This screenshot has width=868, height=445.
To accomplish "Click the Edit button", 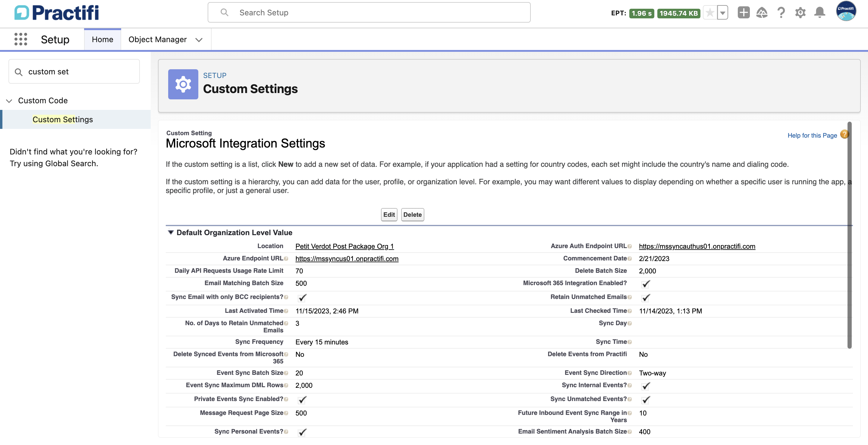I will coord(389,215).
